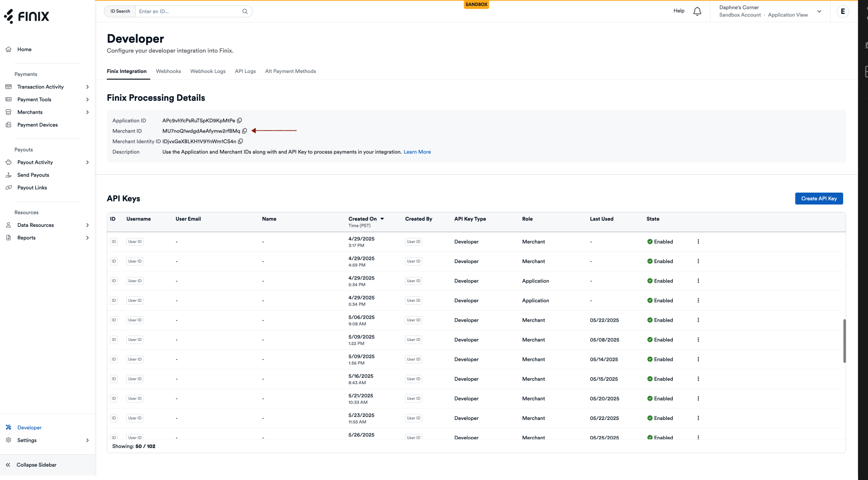
Task: Copy the Application ID value
Action: tap(239, 120)
